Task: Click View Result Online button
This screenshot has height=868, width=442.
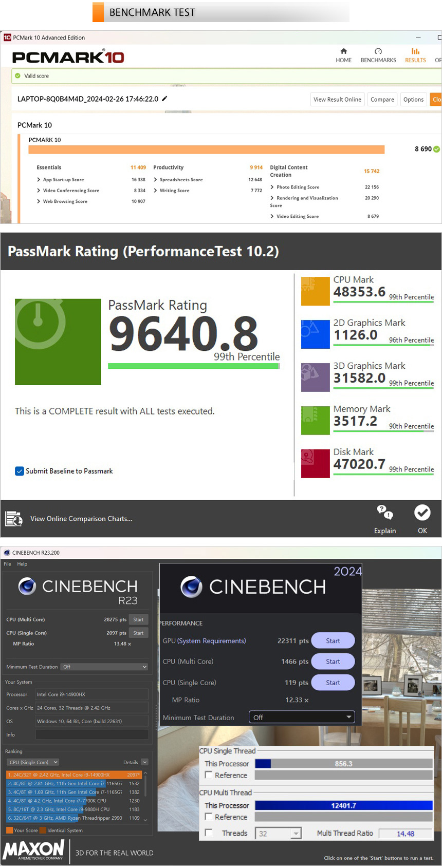Action: pyautogui.click(x=337, y=100)
